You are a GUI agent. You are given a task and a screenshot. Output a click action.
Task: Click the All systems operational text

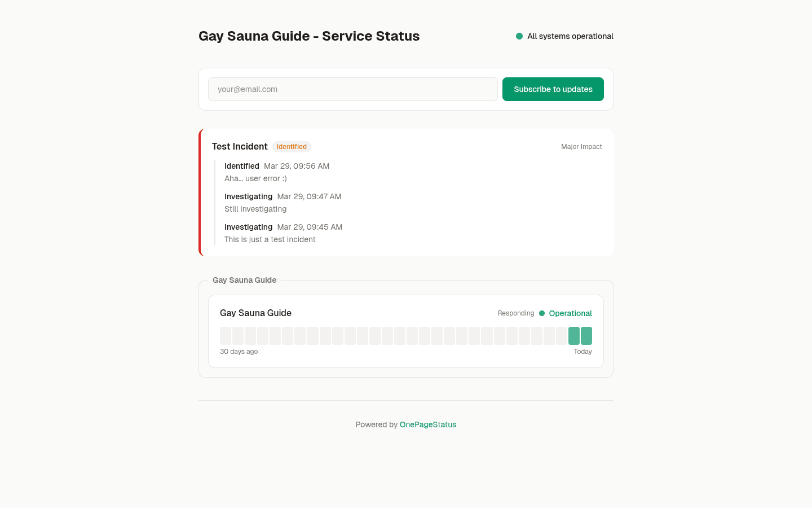(x=570, y=36)
